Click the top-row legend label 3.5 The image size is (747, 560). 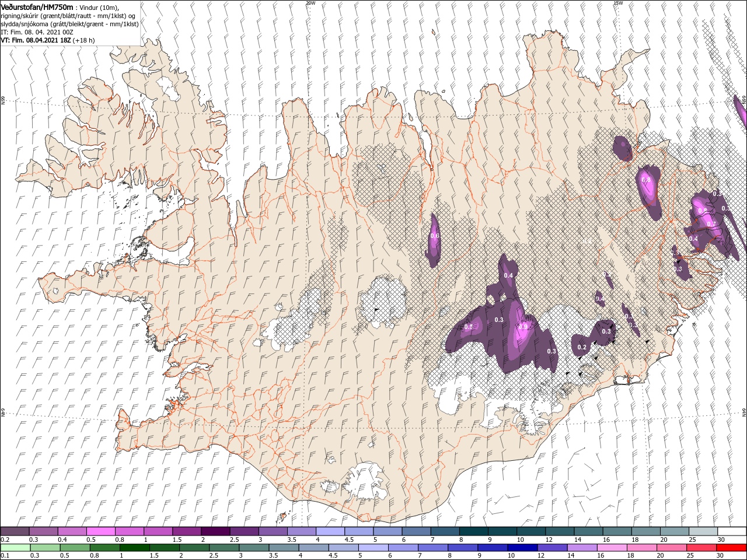tap(292, 540)
